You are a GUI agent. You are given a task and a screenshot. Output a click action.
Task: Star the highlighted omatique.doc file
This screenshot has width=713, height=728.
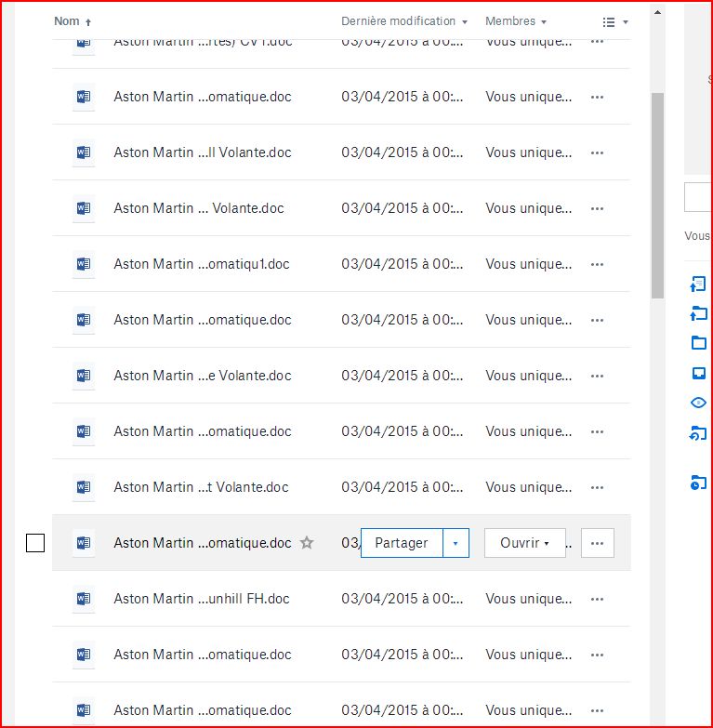(x=307, y=542)
